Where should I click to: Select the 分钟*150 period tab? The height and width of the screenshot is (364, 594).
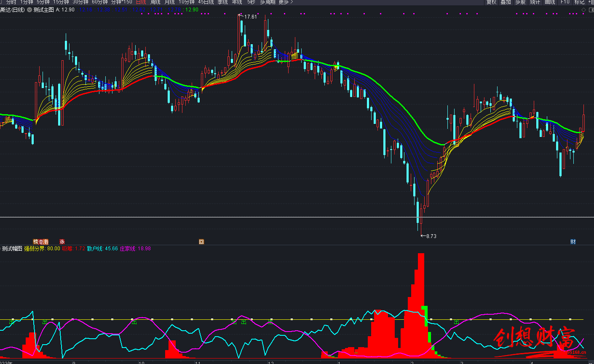(122, 2)
